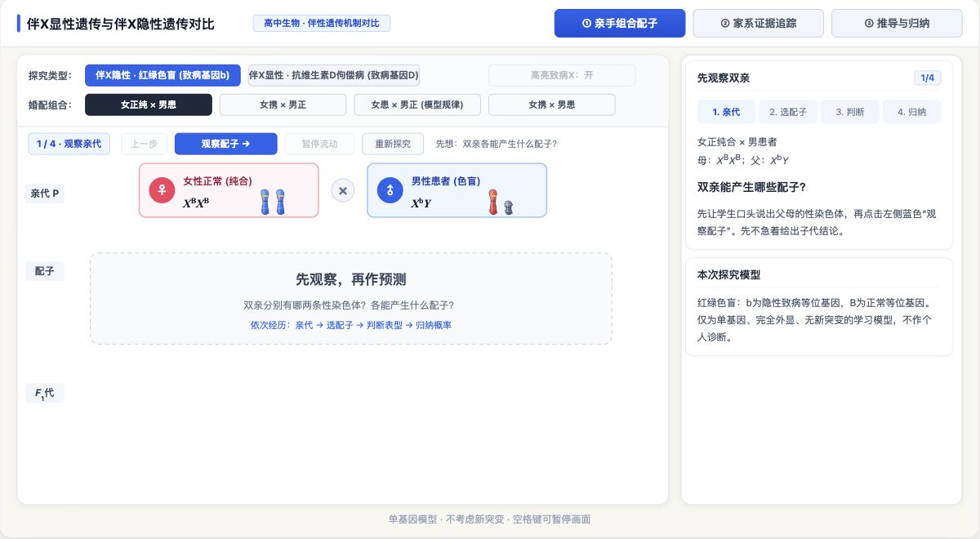The image size is (980, 539).
Task: Click the 探究类型 label
Action: point(50,75)
